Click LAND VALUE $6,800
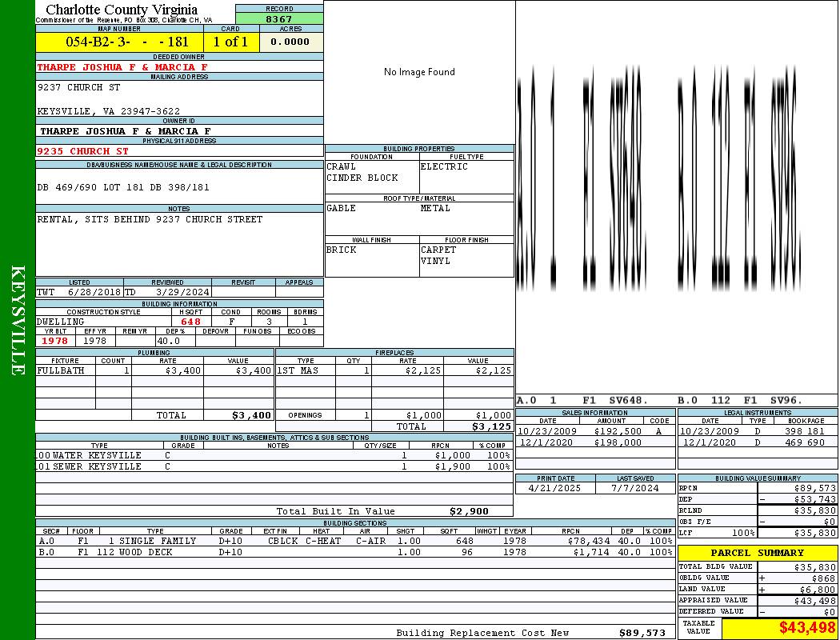Image resolution: width=840 pixels, height=640 pixels. point(818,590)
